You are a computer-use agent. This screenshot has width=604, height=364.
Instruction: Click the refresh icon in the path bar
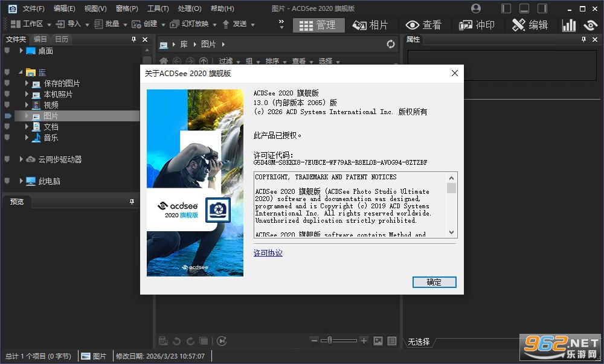(x=391, y=44)
